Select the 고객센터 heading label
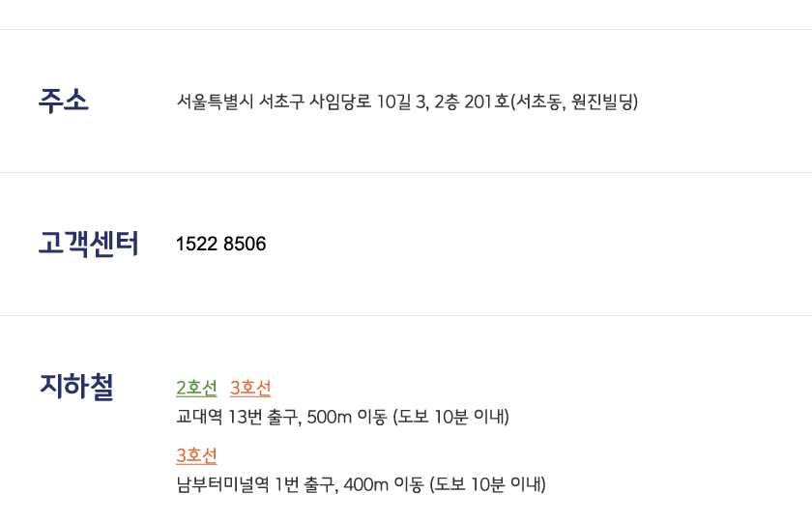The image size is (812, 523). [x=89, y=244]
